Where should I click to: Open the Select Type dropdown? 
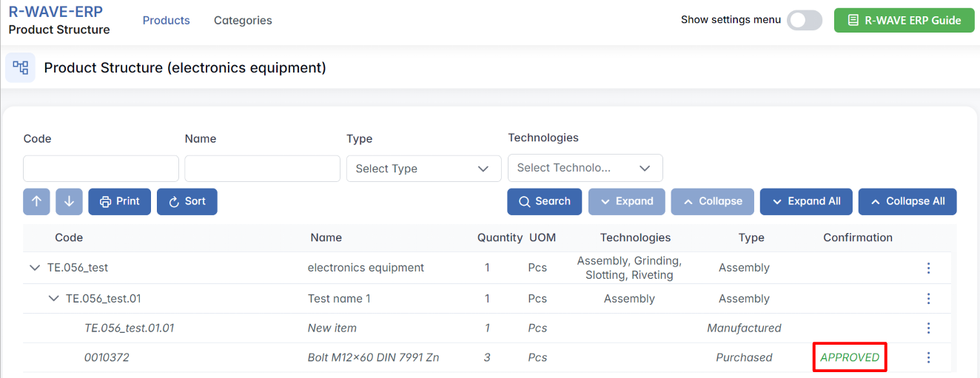coord(423,169)
